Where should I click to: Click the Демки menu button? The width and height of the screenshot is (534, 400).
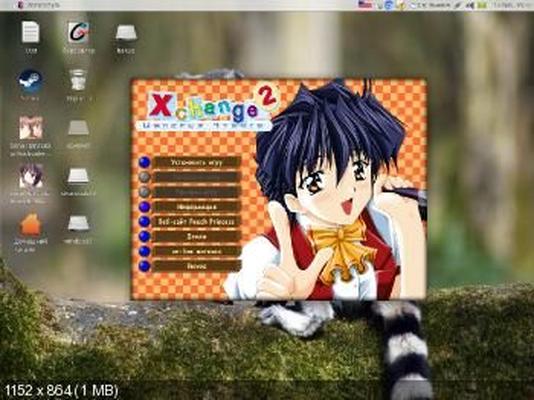(x=197, y=236)
